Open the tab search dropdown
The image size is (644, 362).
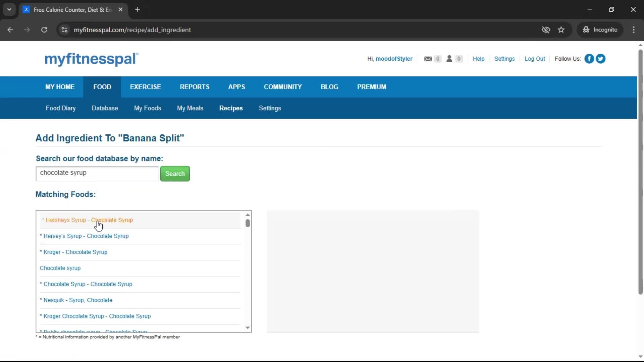point(9,10)
